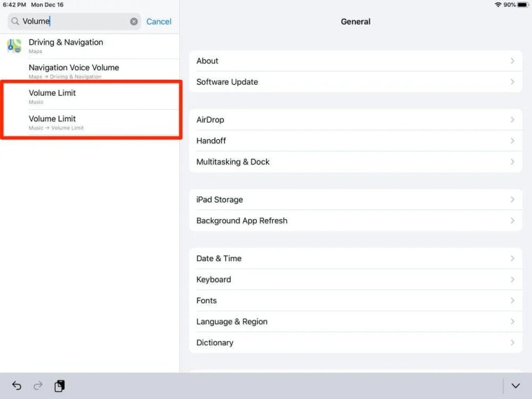Tap the redo arrow icon

click(38, 386)
